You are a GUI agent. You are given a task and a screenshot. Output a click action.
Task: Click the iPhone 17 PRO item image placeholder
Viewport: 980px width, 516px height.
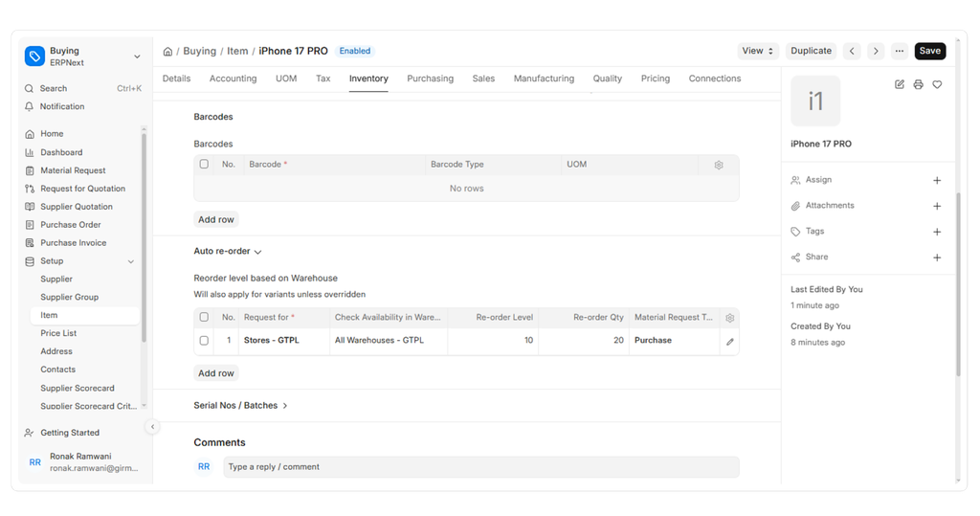tap(815, 101)
